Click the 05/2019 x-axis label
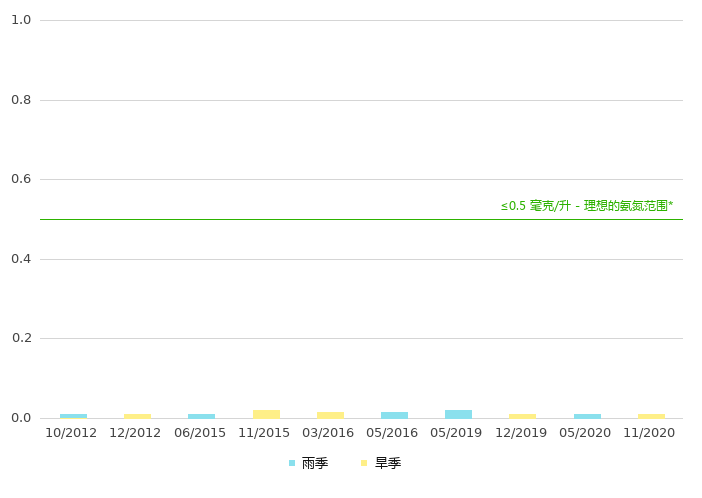 pyautogui.click(x=456, y=433)
